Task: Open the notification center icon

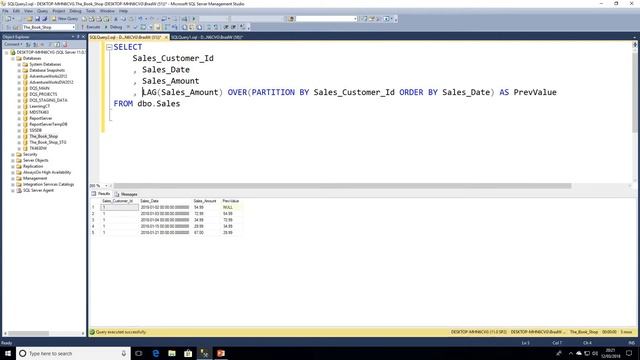Action: tap(629, 353)
